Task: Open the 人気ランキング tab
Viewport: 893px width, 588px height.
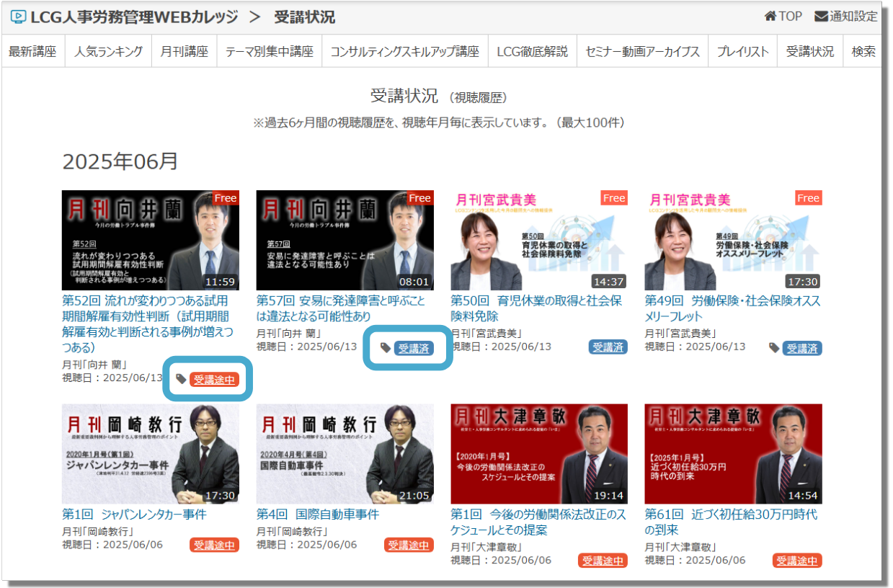Action: [x=108, y=52]
